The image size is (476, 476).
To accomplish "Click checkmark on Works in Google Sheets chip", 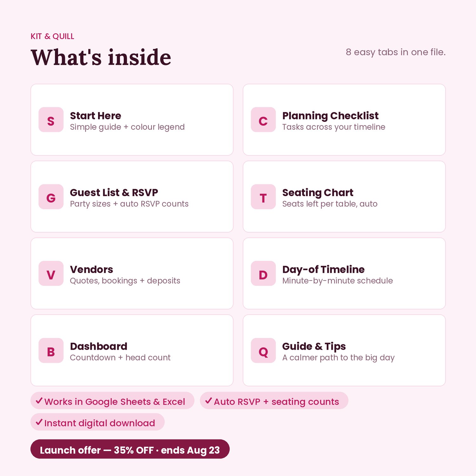I will click(39, 400).
